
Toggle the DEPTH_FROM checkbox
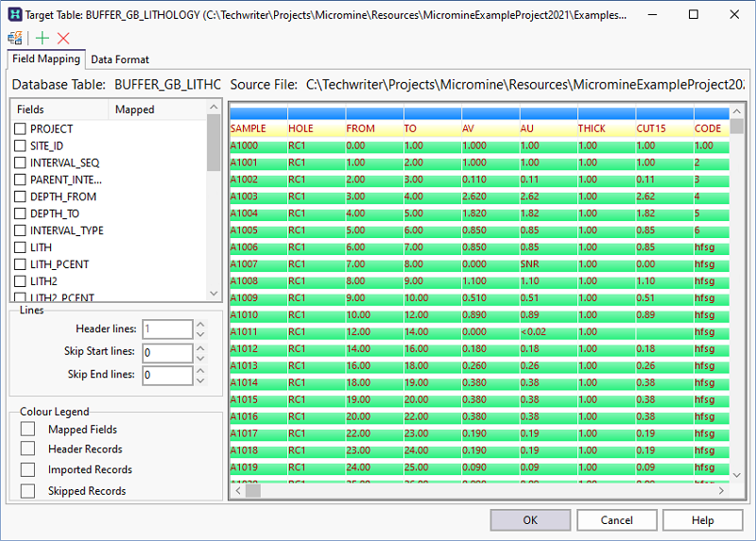(x=20, y=196)
